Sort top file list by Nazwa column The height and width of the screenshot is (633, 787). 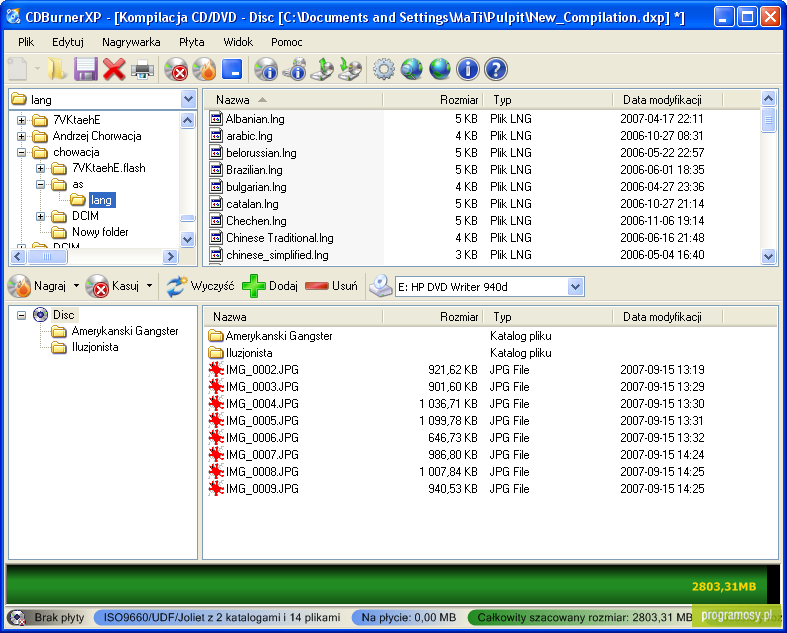pos(294,100)
